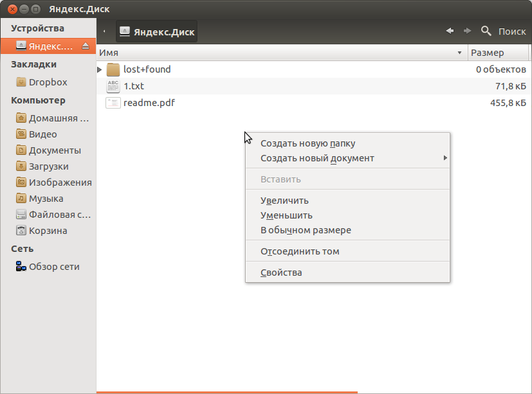Open the Создать новый документ submenu

317,158
